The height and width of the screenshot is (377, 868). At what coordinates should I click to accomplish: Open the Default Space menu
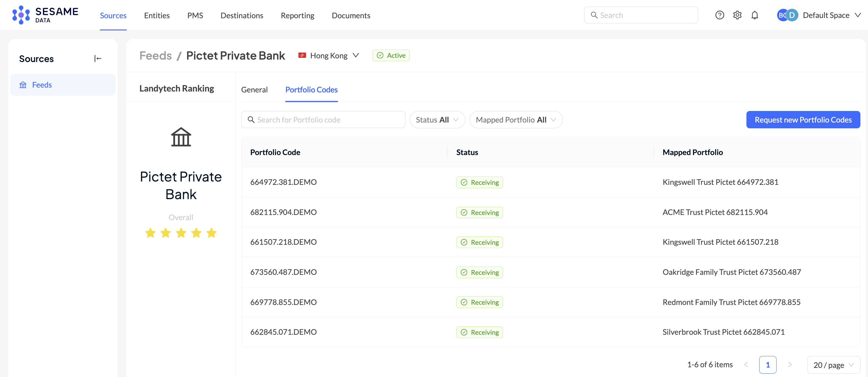(831, 15)
